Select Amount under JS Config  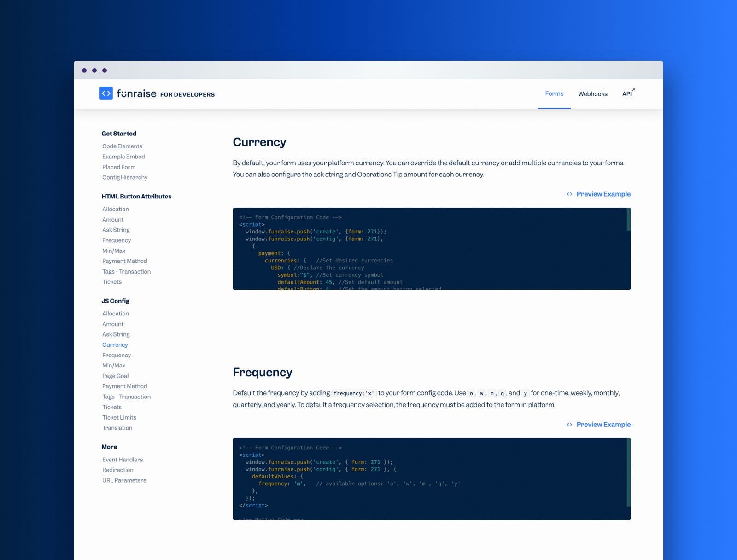[x=113, y=324]
